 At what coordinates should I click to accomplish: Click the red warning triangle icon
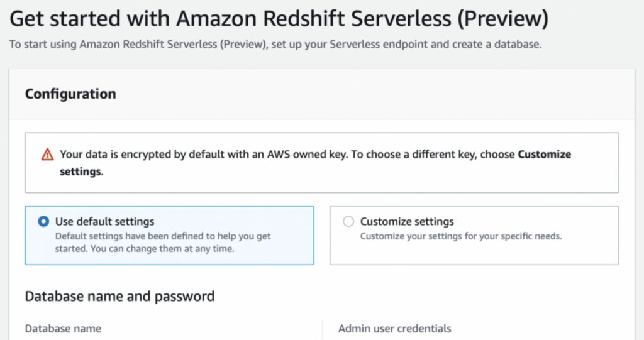(x=47, y=154)
